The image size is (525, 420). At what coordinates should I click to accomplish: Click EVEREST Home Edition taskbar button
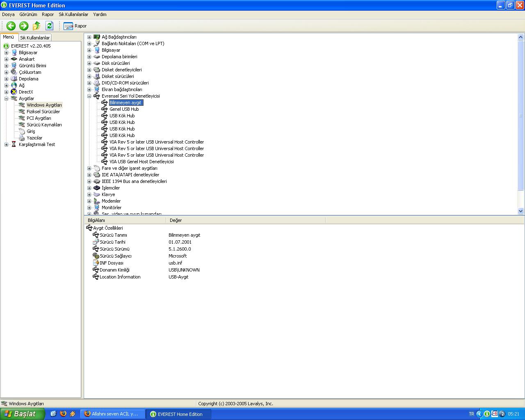pos(178,414)
